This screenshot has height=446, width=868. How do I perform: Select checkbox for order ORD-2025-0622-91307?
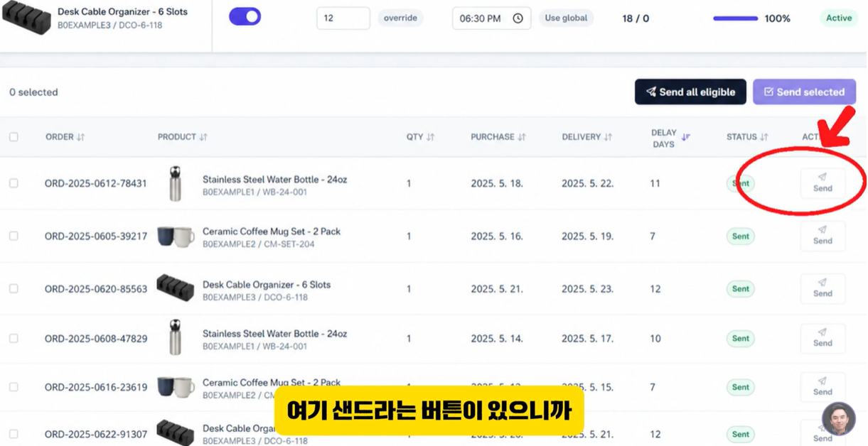(14, 434)
